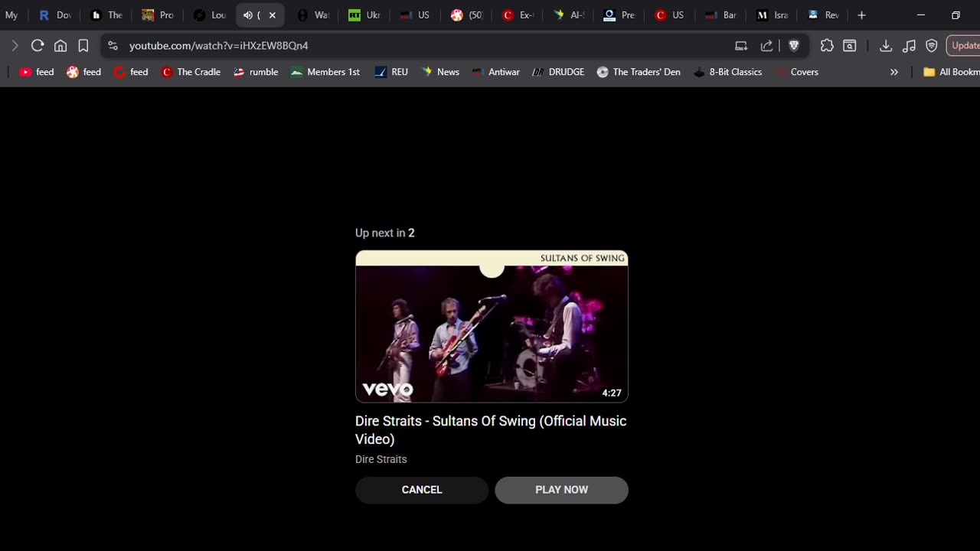
Task: Open Brave Shields lion icon
Action: (794, 46)
